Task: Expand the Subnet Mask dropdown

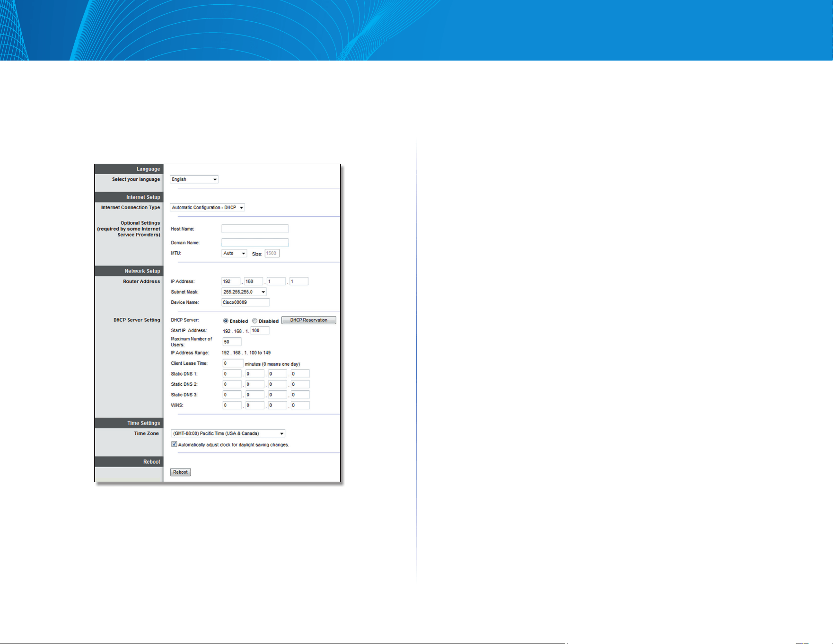Action: 244,292
